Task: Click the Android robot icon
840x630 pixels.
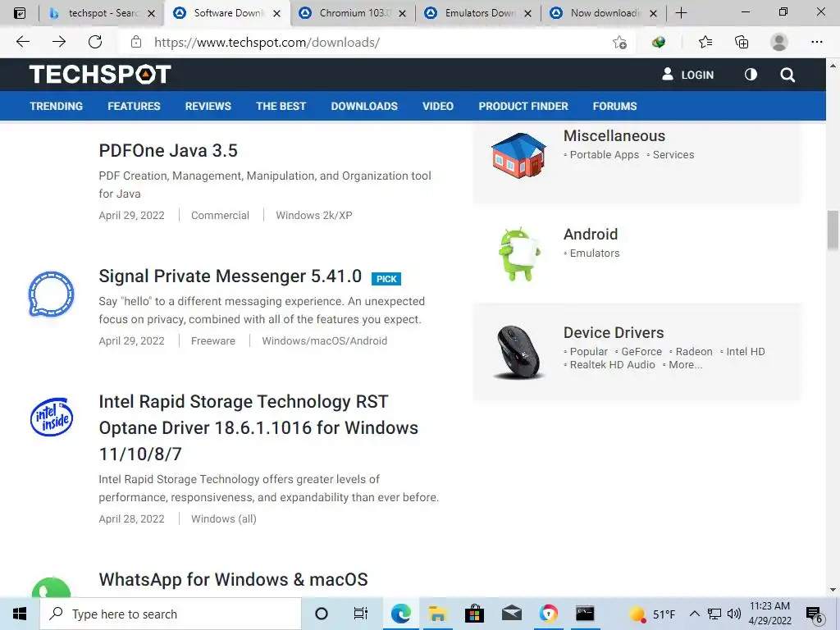Action: [x=518, y=254]
